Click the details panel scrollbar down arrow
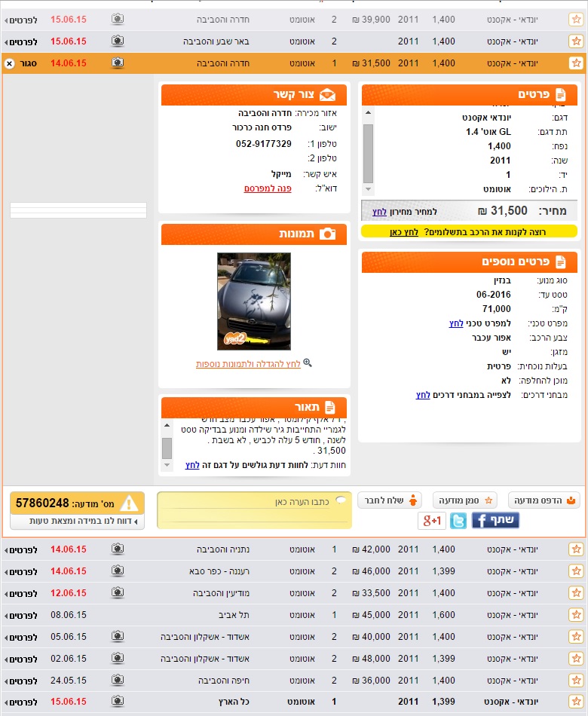Screen dimensions: 588x716 coord(368,189)
